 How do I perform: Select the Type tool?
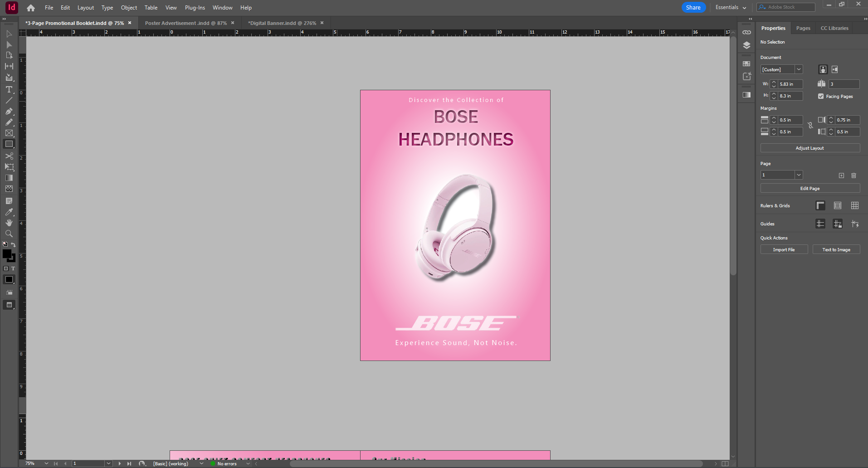coord(9,89)
